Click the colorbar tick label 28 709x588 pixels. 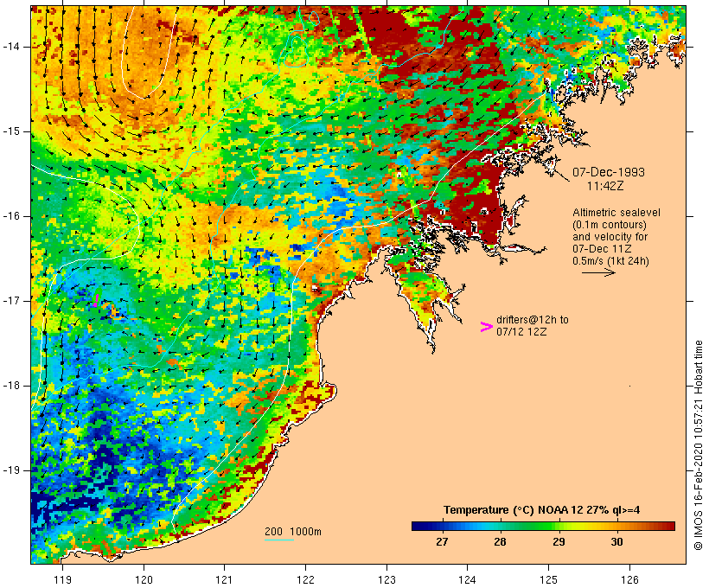500,542
